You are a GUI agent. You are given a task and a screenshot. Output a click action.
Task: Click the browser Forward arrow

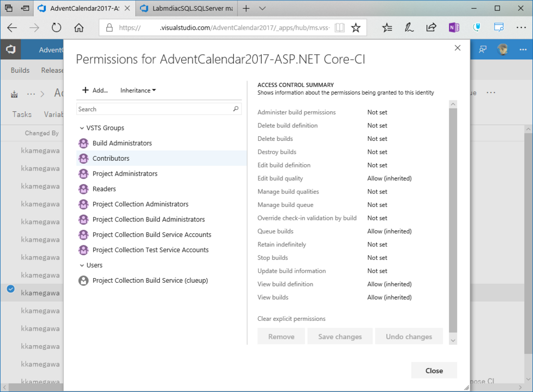[x=34, y=28]
